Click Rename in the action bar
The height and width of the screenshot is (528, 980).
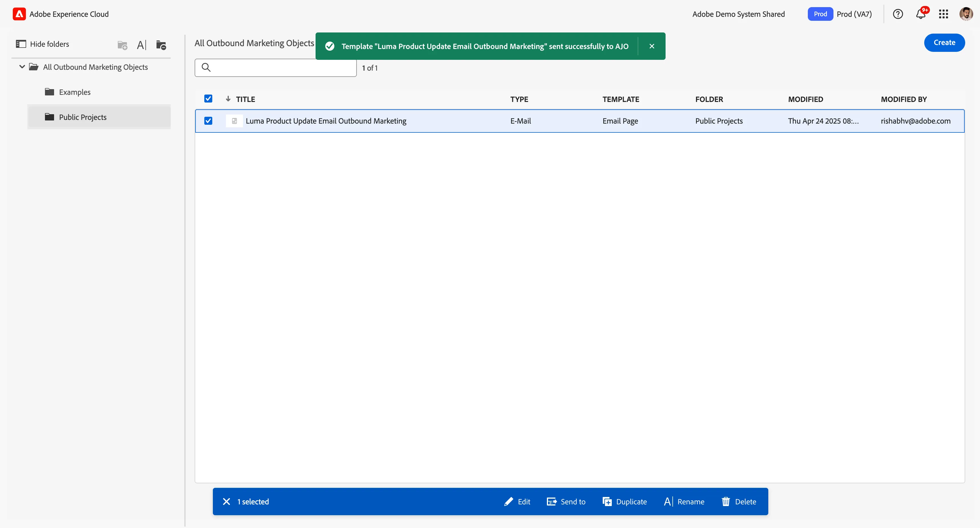click(x=684, y=502)
